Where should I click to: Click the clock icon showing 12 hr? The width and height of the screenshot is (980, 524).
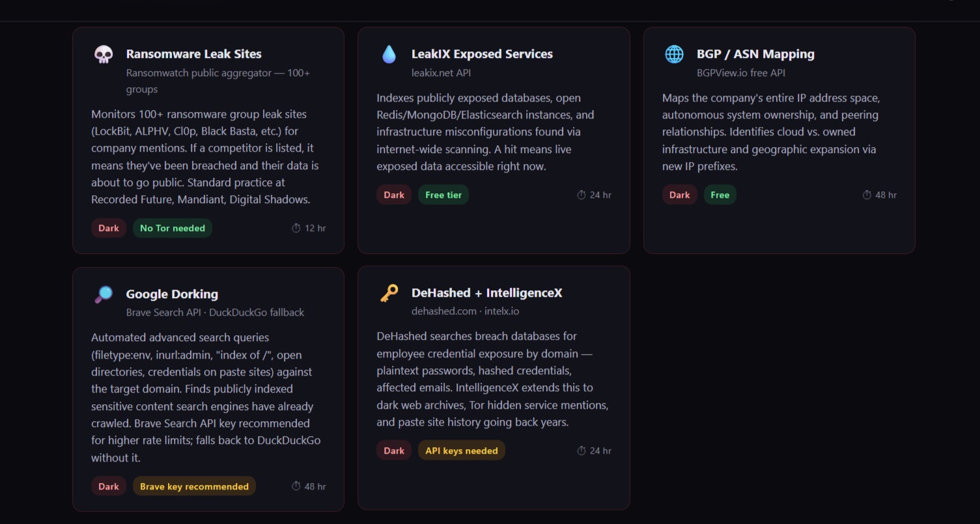pos(296,228)
